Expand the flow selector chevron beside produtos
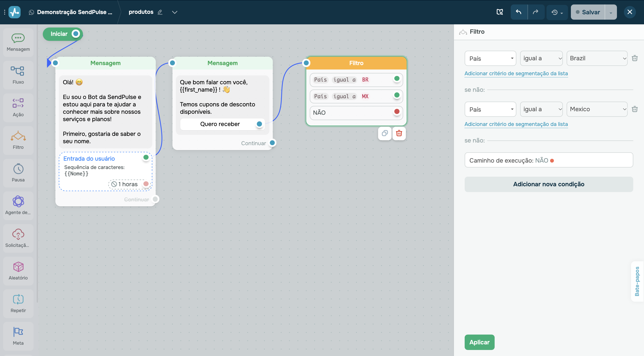This screenshot has width=644, height=356. tap(174, 12)
